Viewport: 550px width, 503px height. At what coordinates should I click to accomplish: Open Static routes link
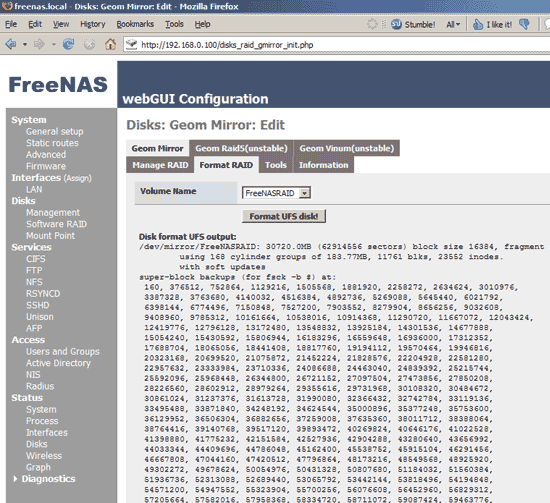[52, 143]
